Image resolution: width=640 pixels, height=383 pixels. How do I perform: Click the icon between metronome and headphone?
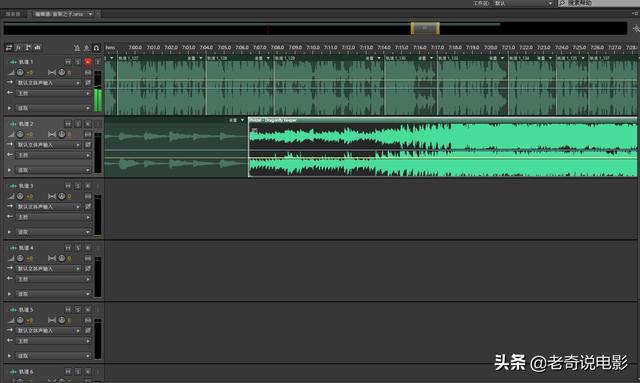point(87,48)
